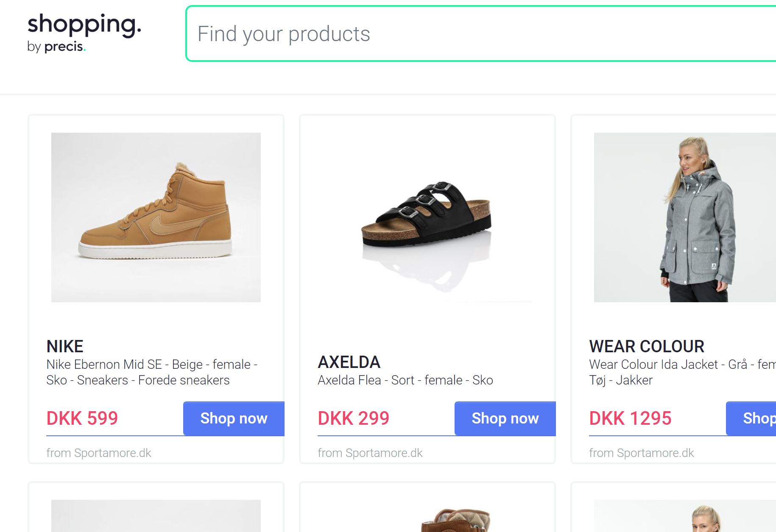Open Sportamore.dk link under the jacket card

pos(642,452)
